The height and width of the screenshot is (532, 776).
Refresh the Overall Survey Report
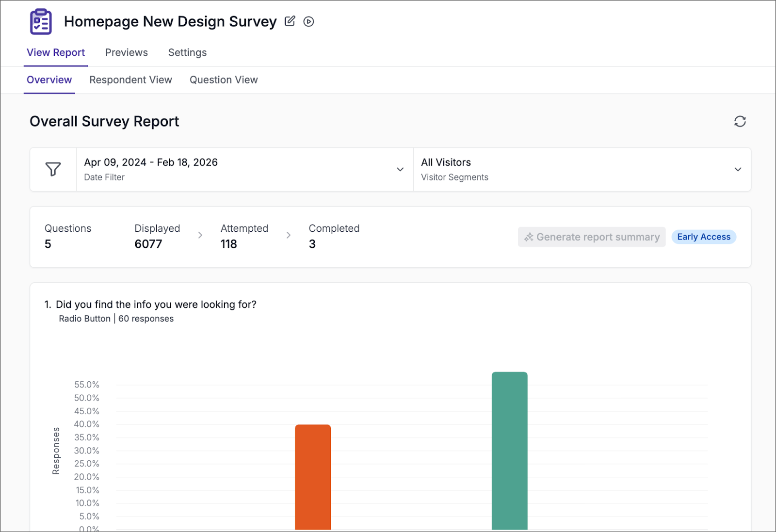[740, 121]
